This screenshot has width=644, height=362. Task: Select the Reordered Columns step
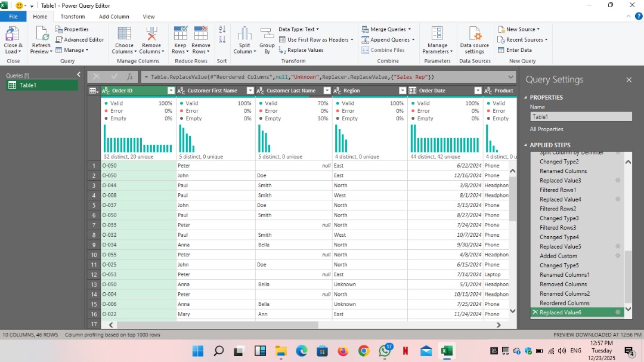pos(564,303)
